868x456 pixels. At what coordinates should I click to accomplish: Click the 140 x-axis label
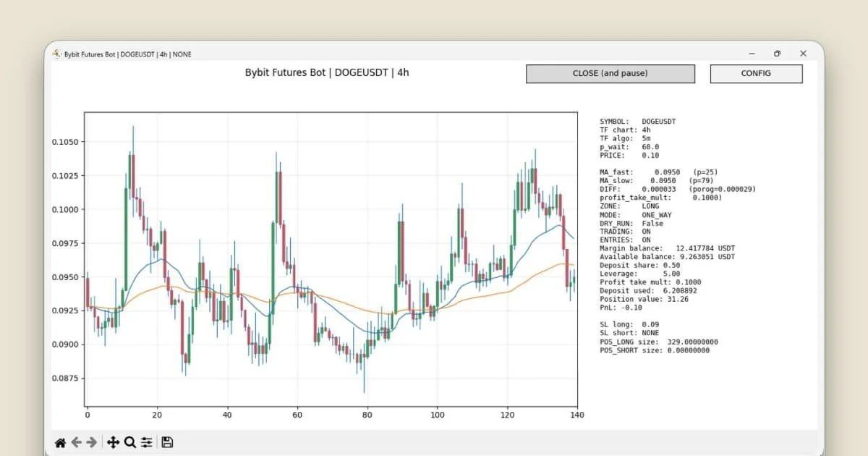(x=576, y=416)
